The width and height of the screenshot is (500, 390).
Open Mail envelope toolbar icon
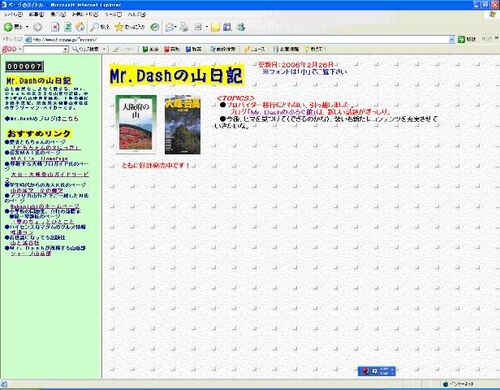coord(169,27)
